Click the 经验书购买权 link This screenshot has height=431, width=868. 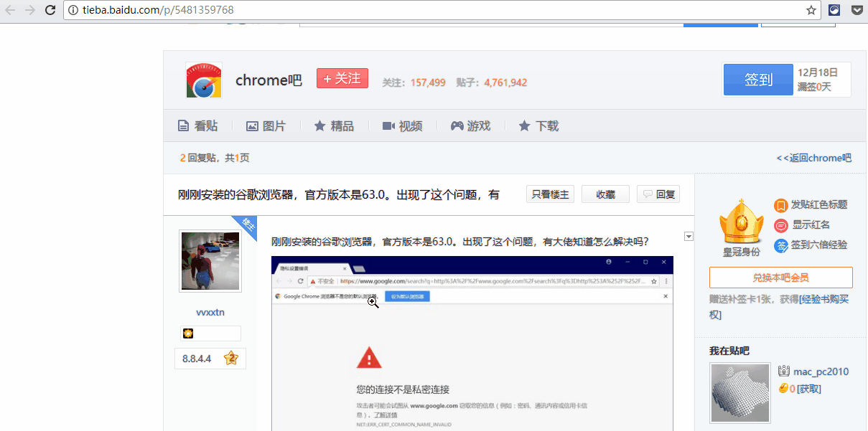(x=780, y=307)
